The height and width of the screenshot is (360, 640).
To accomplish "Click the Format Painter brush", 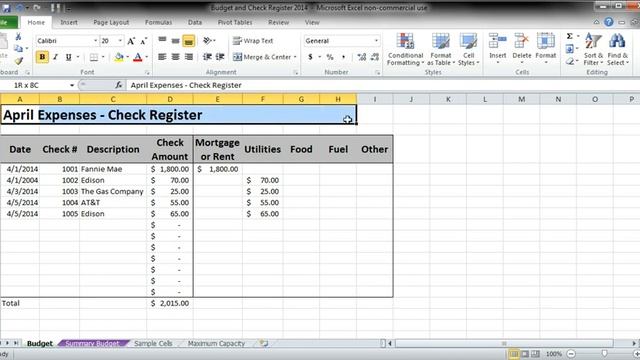I will [x=18, y=61].
